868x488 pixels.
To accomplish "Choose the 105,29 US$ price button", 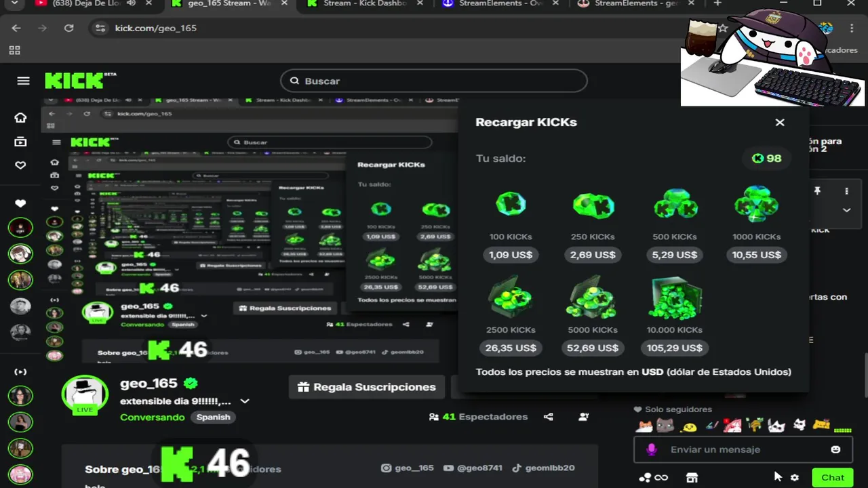I will pyautogui.click(x=674, y=348).
